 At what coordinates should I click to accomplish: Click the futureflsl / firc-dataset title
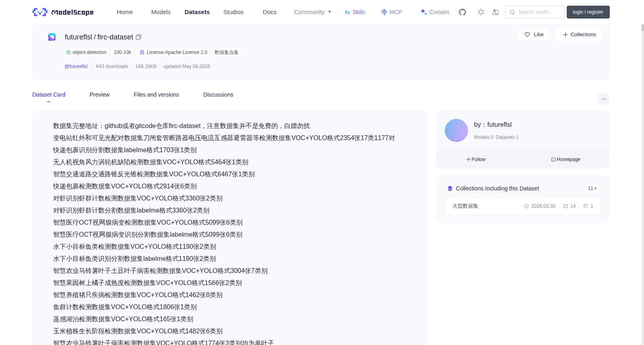tap(99, 37)
